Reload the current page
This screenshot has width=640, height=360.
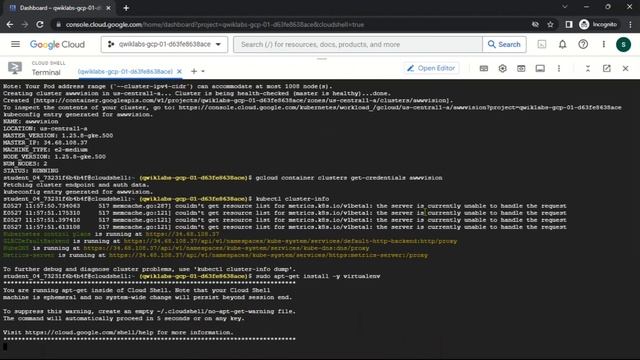[x=40, y=24]
